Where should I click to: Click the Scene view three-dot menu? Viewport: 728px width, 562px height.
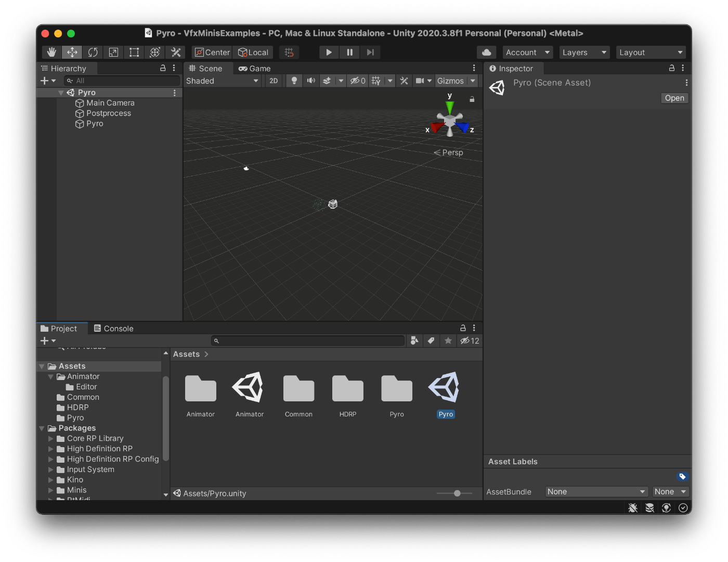(474, 68)
